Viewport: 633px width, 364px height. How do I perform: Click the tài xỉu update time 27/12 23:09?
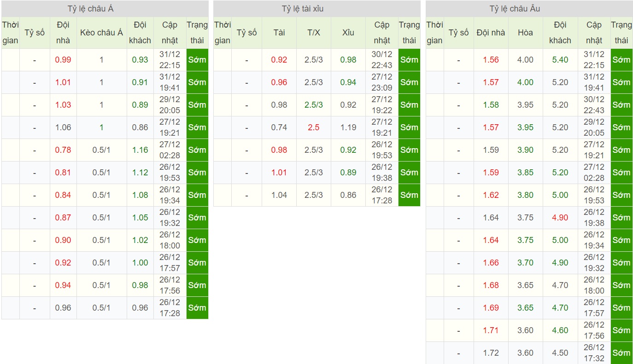pyautogui.click(x=382, y=82)
